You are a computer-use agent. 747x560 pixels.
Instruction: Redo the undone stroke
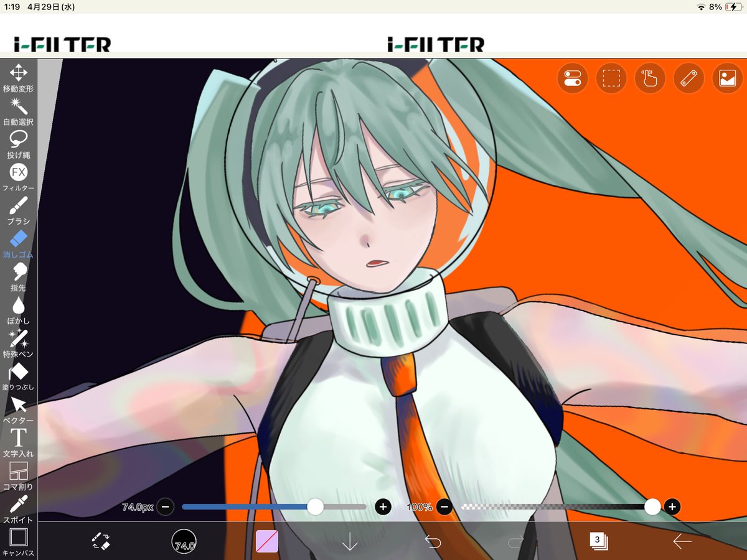pos(515,542)
